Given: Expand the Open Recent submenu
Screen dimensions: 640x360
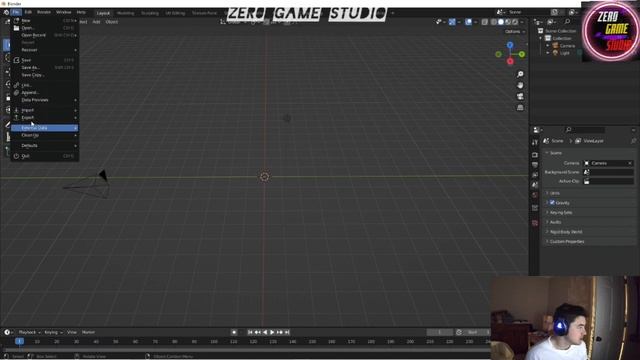Looking at the screenshot, I should point(45,35).
